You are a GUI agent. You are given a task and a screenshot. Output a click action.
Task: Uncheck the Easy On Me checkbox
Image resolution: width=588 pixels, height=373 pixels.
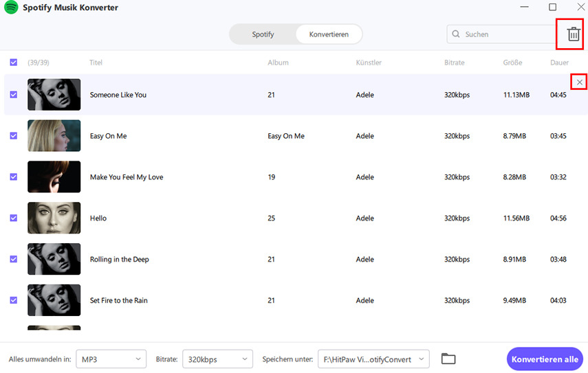pyautogui.click(x=14, y=135)
